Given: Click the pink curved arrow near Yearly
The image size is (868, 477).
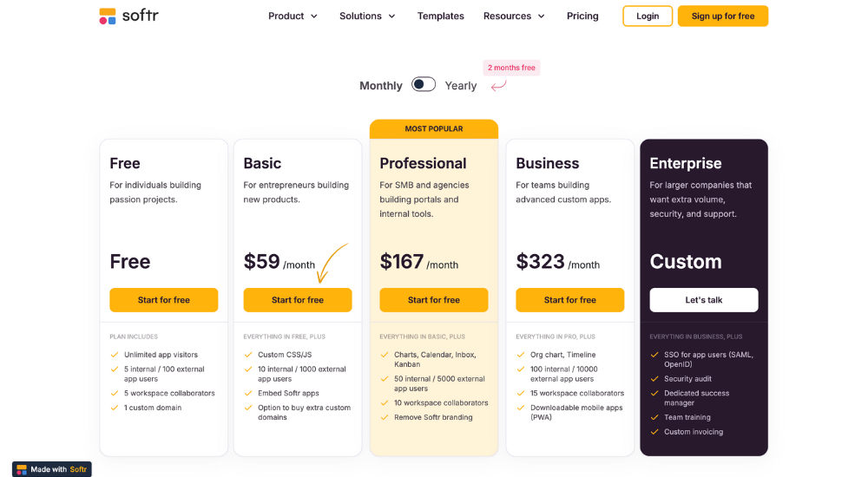Looking at the screenshot, I should (499, 85).
